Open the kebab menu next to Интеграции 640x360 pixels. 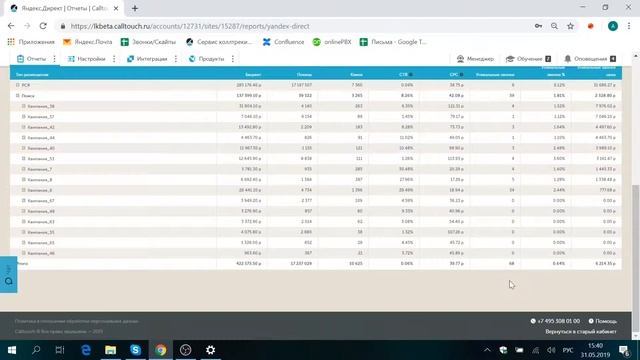[x=176, y=59]
